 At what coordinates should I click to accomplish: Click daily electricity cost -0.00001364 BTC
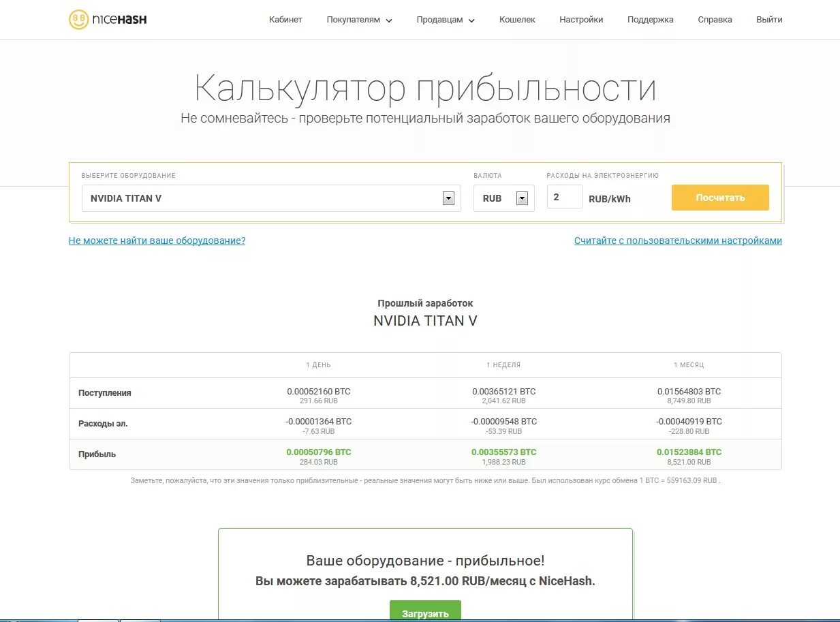click(x=319, y=422)
